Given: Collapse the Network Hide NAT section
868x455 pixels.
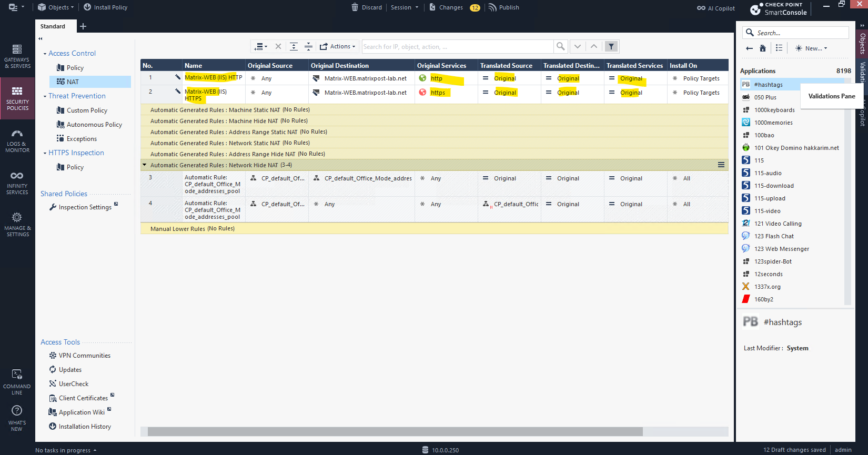Looking at the screenshot, I should (145, 165).
